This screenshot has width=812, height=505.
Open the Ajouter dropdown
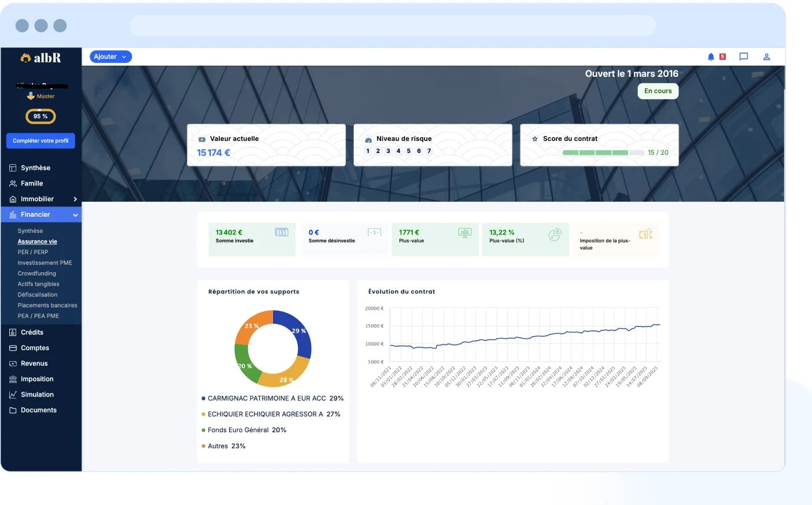[110, 57]
